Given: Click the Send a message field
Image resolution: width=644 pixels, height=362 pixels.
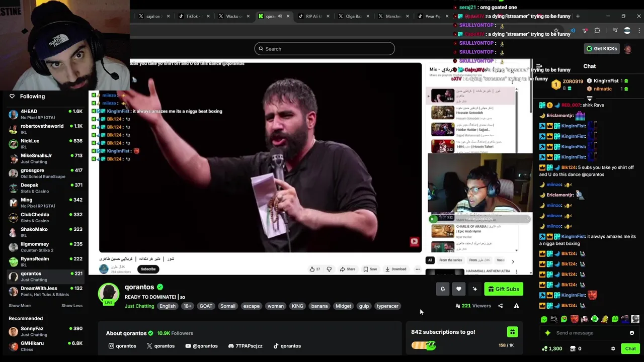Looking at the screenshot, I should tap(589, 333).
